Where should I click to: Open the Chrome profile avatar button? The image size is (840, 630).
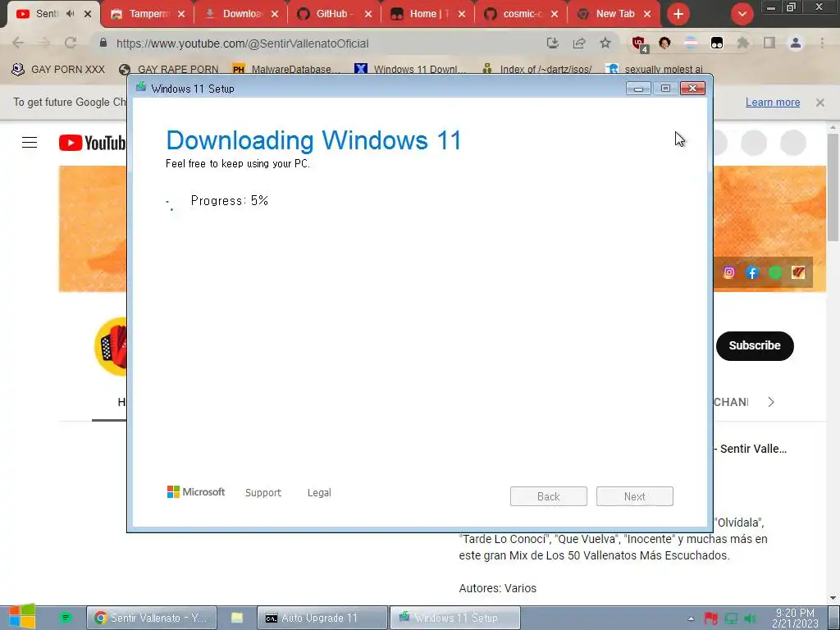[796, 43]
